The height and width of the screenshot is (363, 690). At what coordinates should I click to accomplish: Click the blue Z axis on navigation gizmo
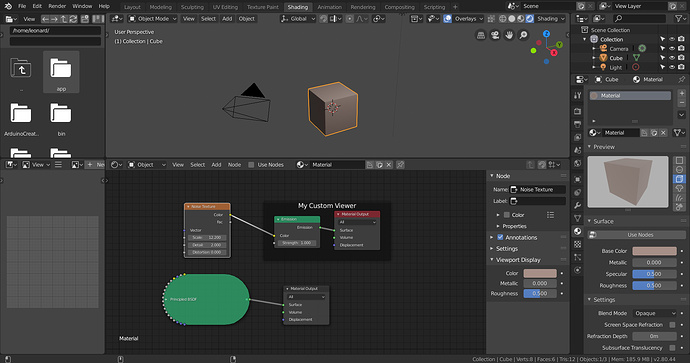pyautogui.click(x=546, y=34)
